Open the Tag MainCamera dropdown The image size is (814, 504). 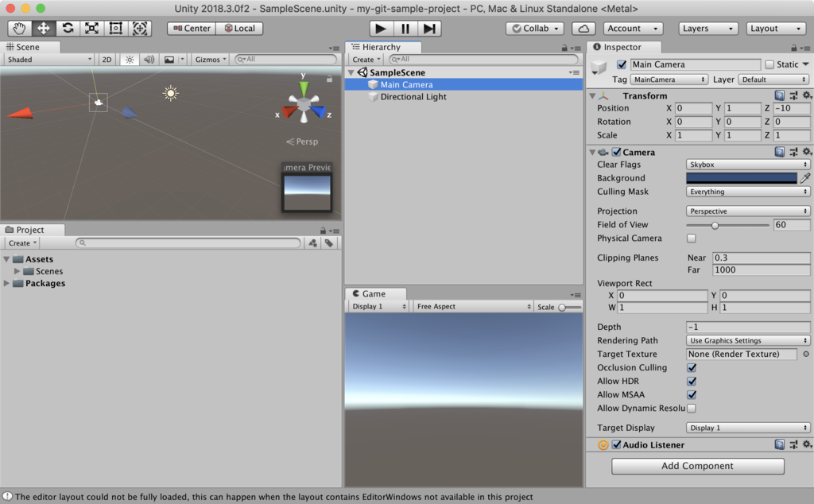(669, 79)
